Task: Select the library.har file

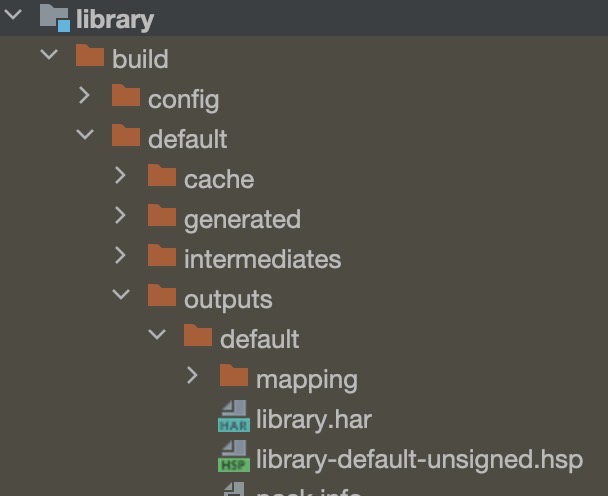Action: coord(314,420)
